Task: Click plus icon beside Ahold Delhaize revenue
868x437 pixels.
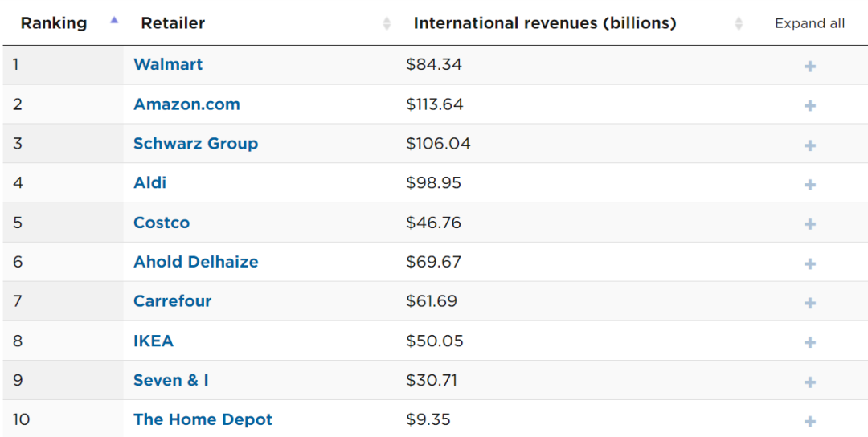Action: [x=809, y=263]
